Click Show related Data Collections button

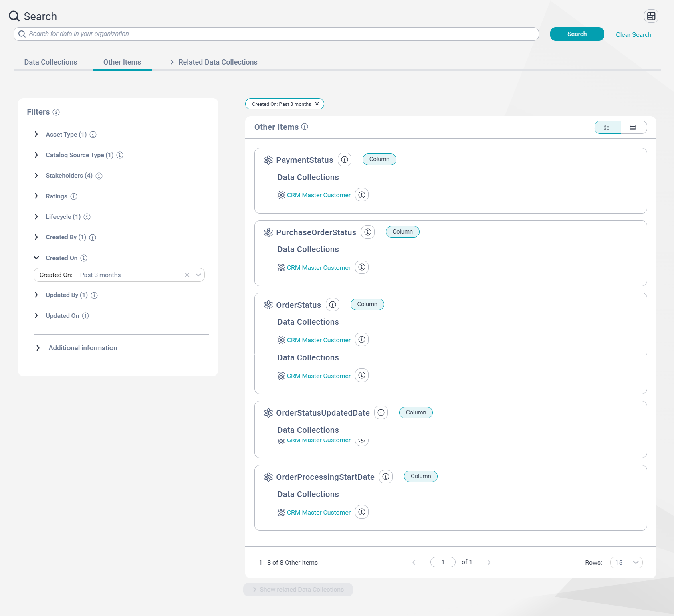[298, 590]
